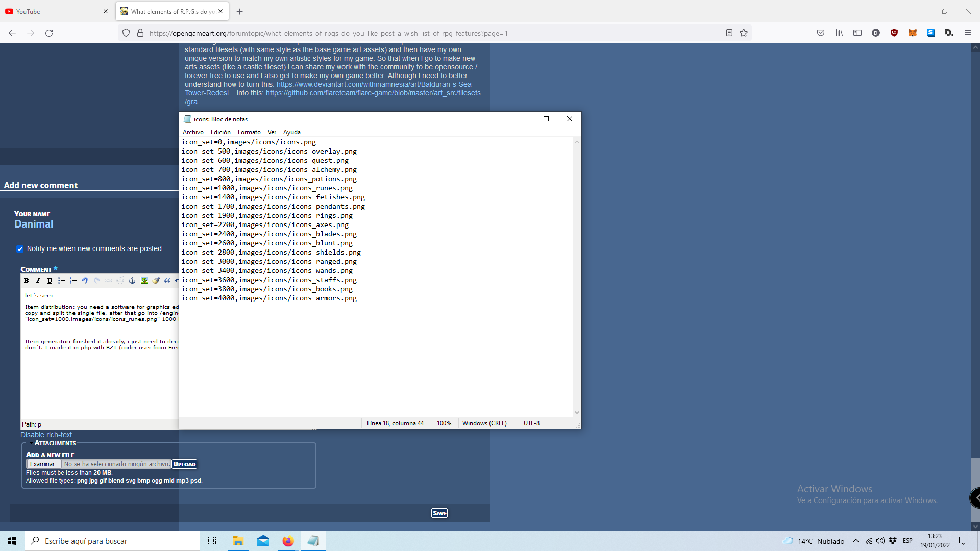Click the undo icon in editor toolbar

tap(84, 281)
